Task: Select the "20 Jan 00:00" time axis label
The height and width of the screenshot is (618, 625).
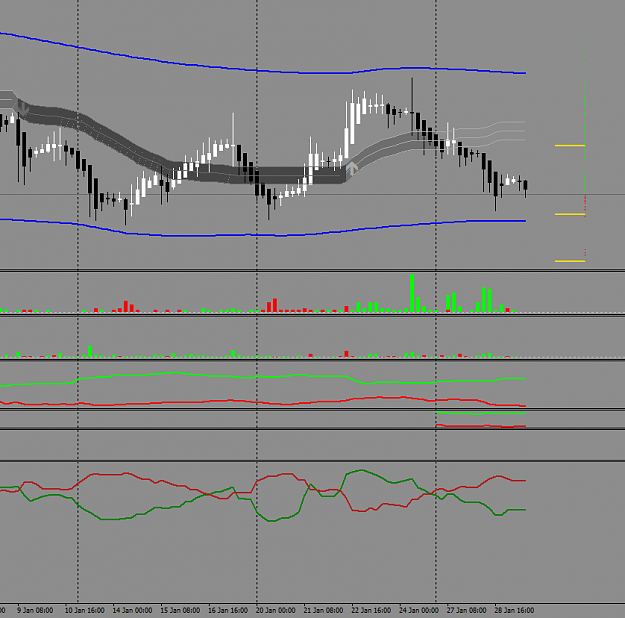Action: (275, 610)
